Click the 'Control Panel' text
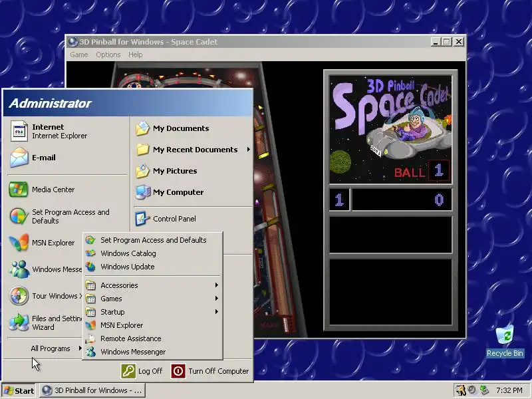Screen dimensions: 532x399 click(x=174, y=219)
